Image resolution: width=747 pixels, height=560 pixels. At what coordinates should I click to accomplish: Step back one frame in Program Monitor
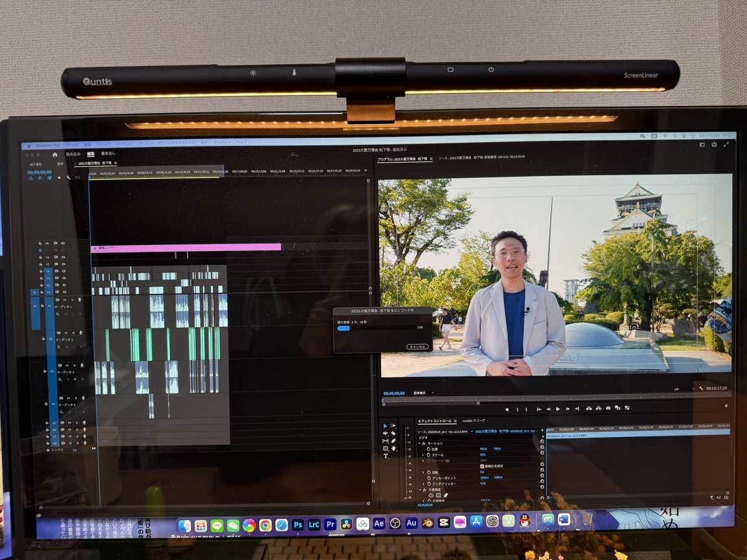[548, 409]
